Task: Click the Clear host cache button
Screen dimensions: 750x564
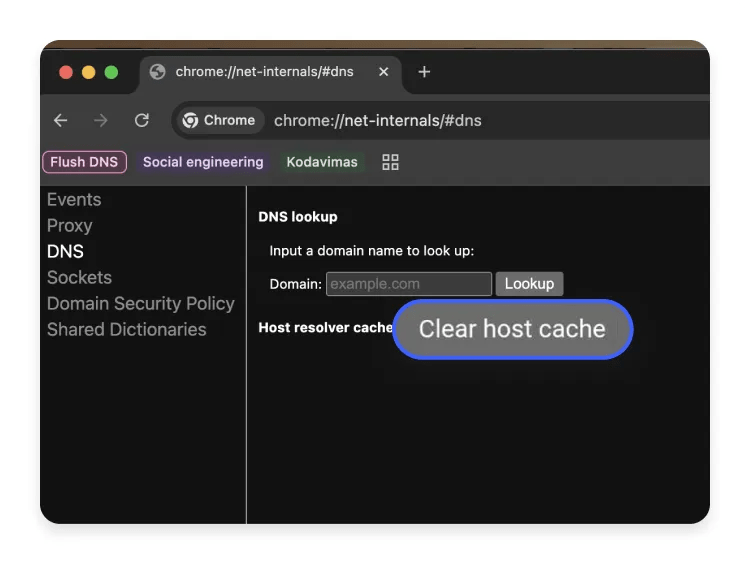Action: tap(512, 329)
